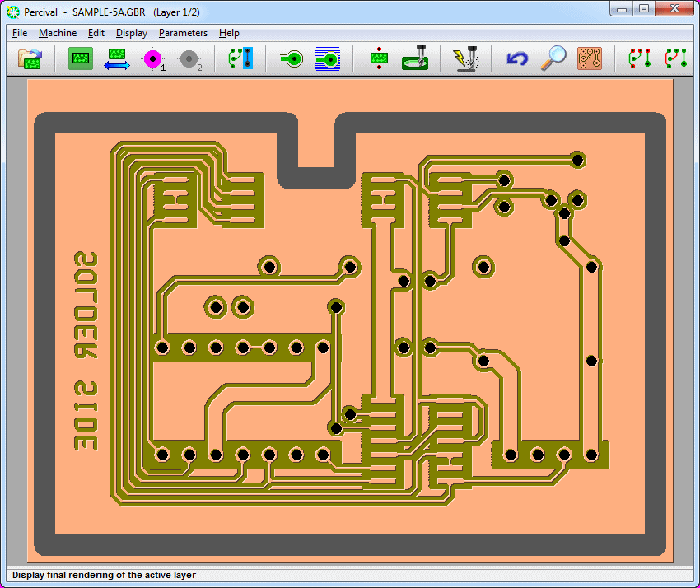Click the pad hatching blue lines icon
This screenshot has width=700, height=588.
pos(328,59)
